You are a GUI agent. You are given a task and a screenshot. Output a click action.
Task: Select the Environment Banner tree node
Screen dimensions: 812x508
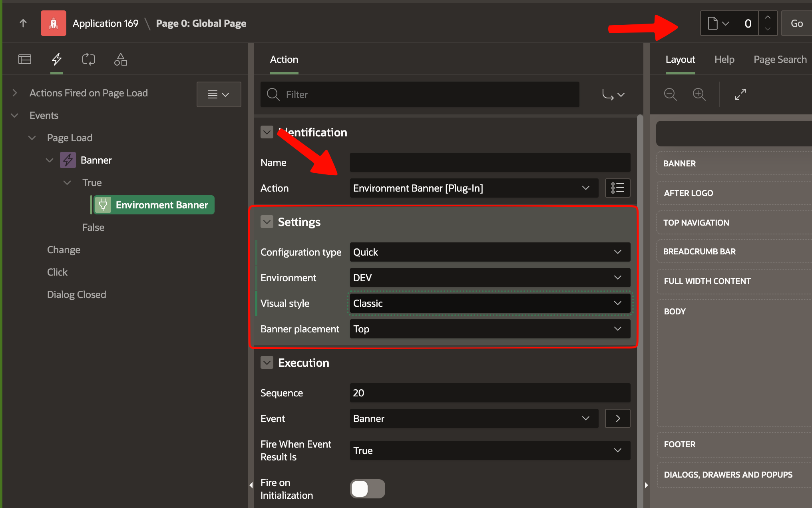pyautogui.click(x=153, y=204)
